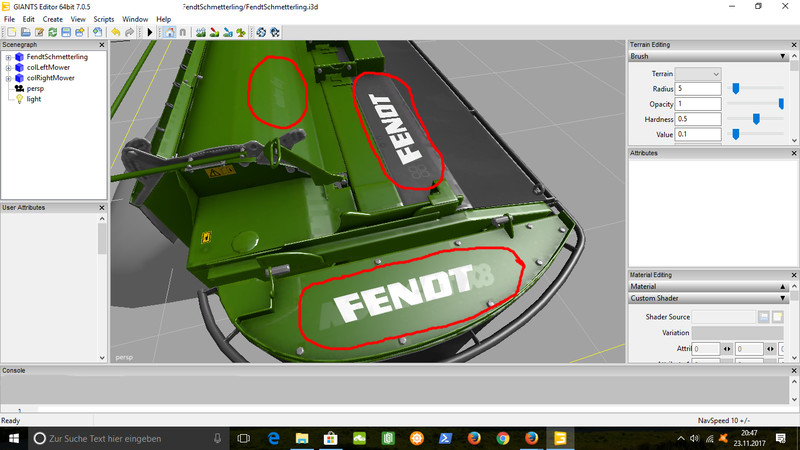Image resolution: width=800 pixels, height=450 pixels.
Task: Click the New scene toolbar icon
Action: click(x=10, y=32)
